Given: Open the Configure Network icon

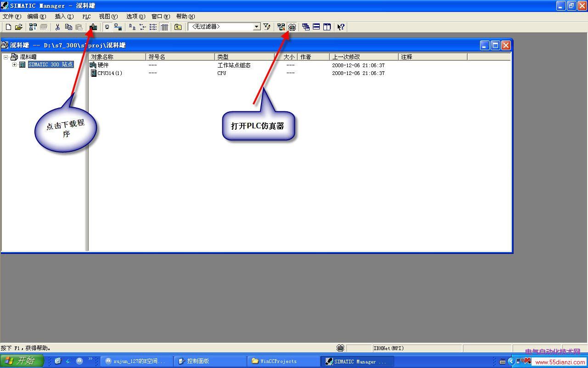Looking at the screenshot, I should click(x=281, y=27).
